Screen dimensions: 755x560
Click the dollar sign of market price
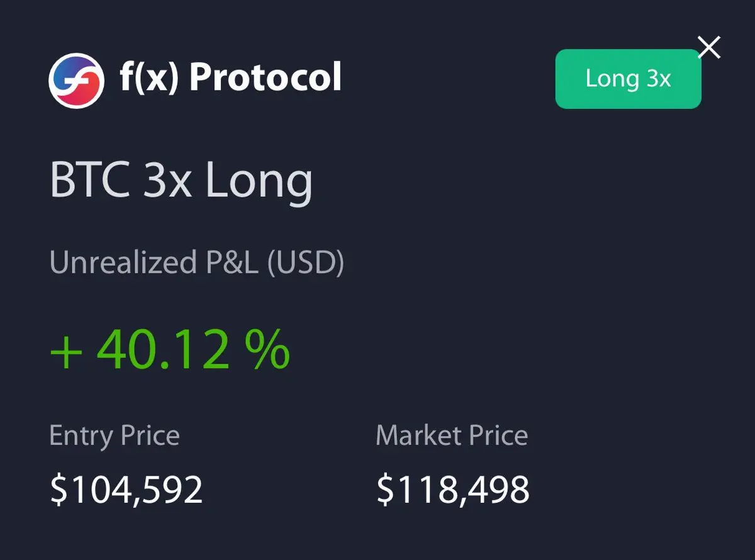click(x=384, y=490)
